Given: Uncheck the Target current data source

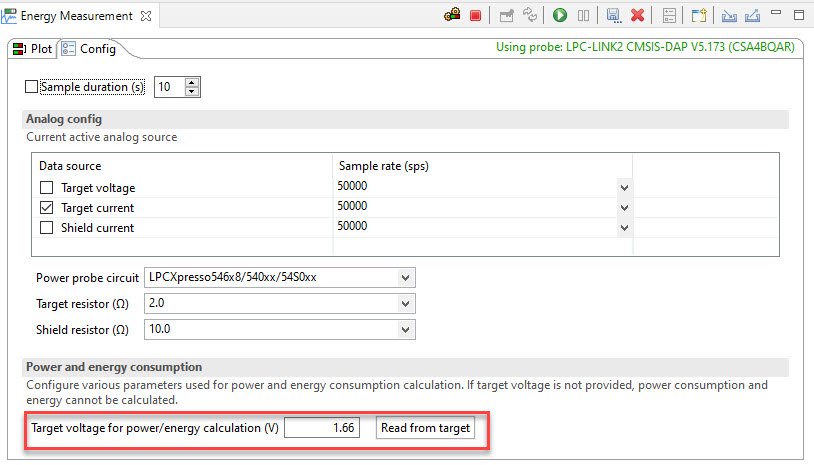Looking at the screenshot, I should (46, 208).
